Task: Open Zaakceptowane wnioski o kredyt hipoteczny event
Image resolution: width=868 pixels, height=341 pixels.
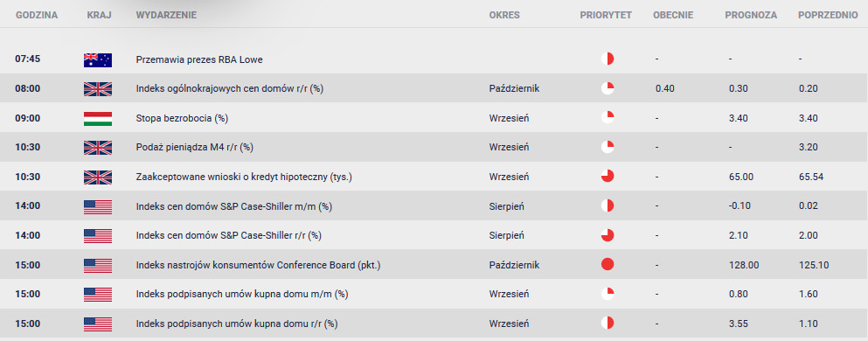Action: [x=244, y=177]
